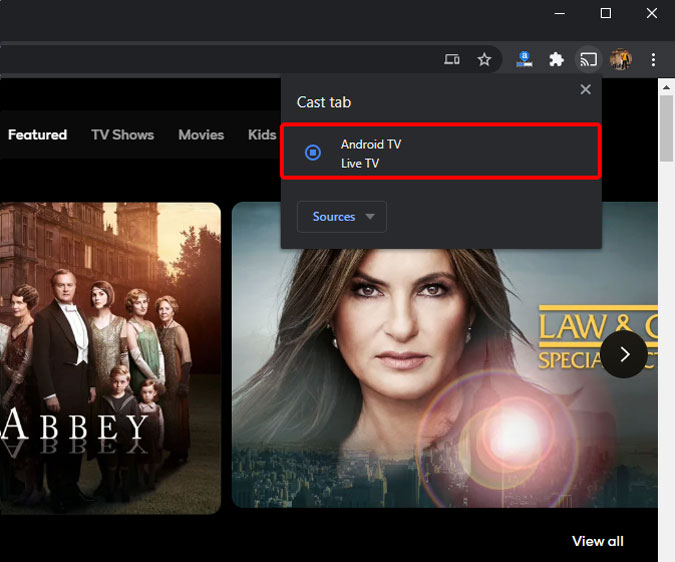The image size is (675, 562).
Task: Switch to the Movies tab
Action: tap(201, 135)
